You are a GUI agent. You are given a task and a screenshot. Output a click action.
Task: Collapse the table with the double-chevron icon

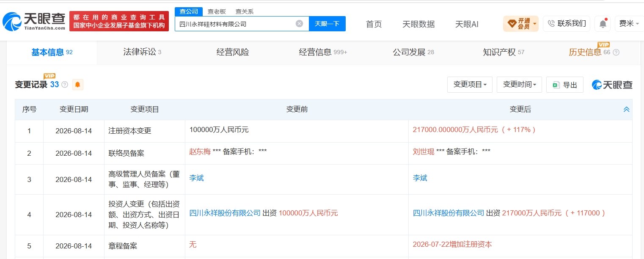627,110
